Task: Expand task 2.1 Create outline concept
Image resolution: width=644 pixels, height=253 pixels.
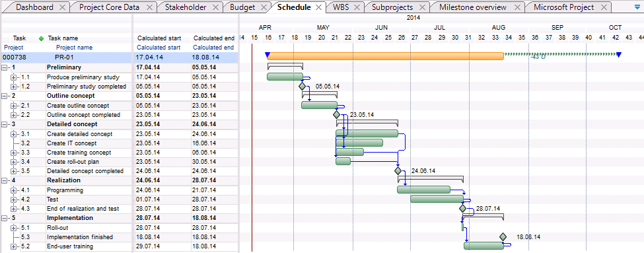Action: (x=14, y=106)
